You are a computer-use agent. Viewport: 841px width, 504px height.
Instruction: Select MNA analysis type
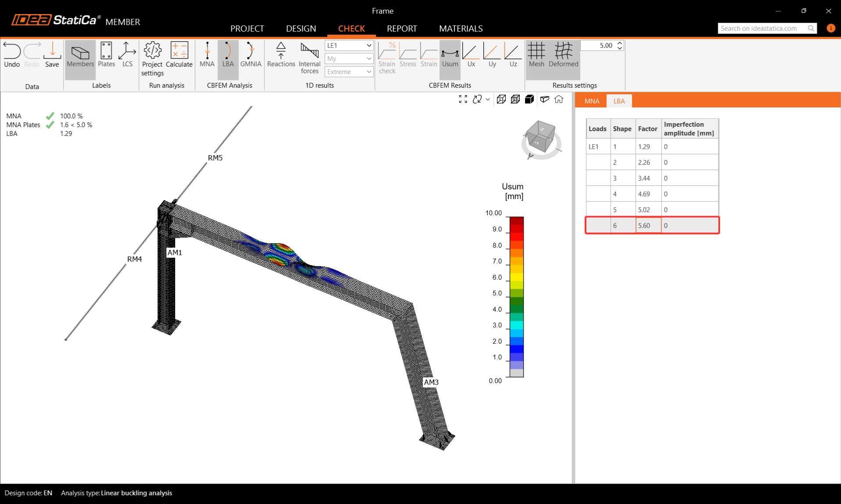(x=207, y=55)
